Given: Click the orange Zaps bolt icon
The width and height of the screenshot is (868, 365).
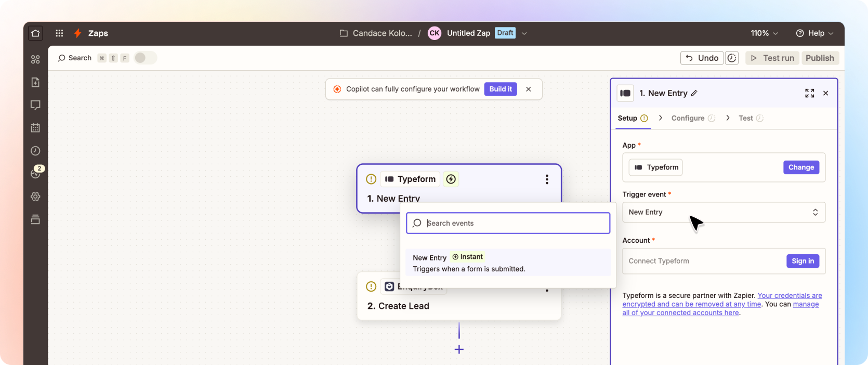Looking at the screenshot, I should coord(77,33).
